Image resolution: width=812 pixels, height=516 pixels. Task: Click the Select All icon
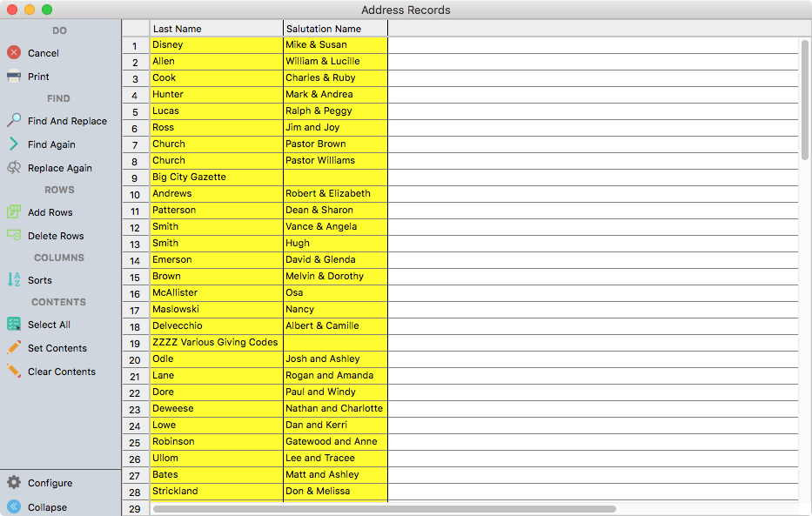pos(14,325)
